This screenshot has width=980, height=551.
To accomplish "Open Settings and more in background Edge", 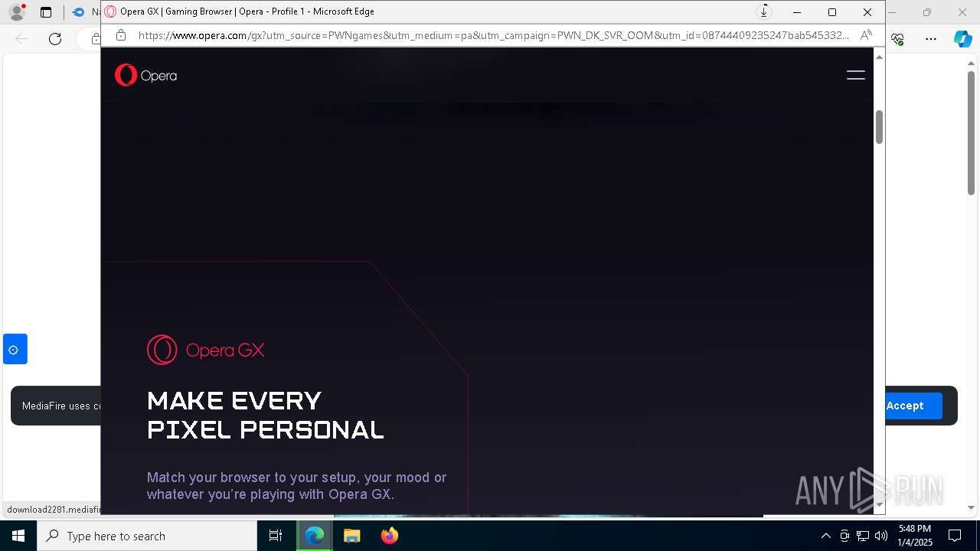I will [x=931, y=39].
